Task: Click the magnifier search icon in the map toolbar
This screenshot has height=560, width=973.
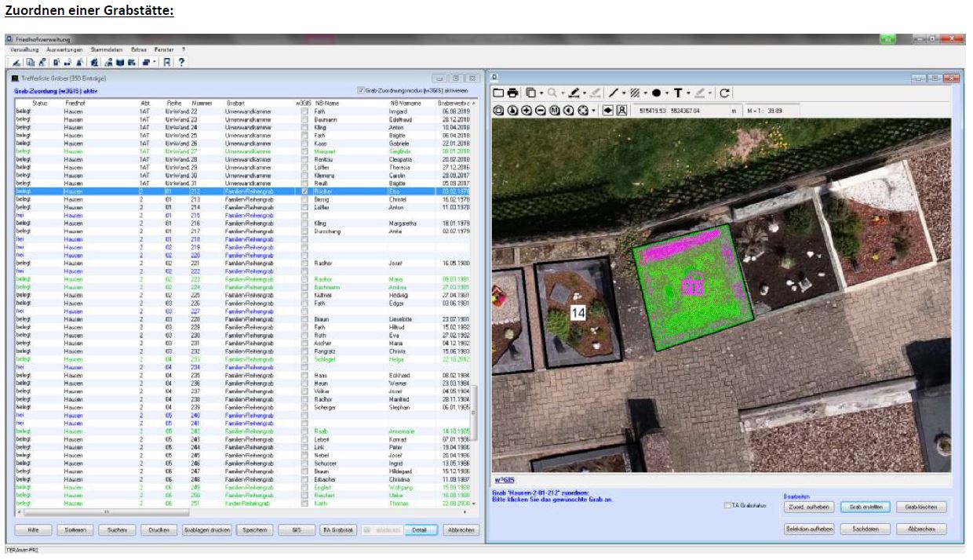Action: [x=552, y=93]
